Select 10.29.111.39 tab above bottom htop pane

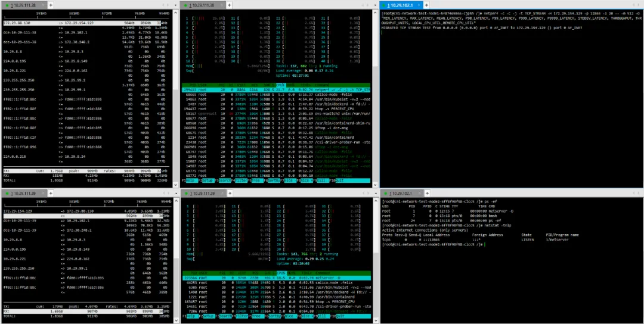click(203, 193)
